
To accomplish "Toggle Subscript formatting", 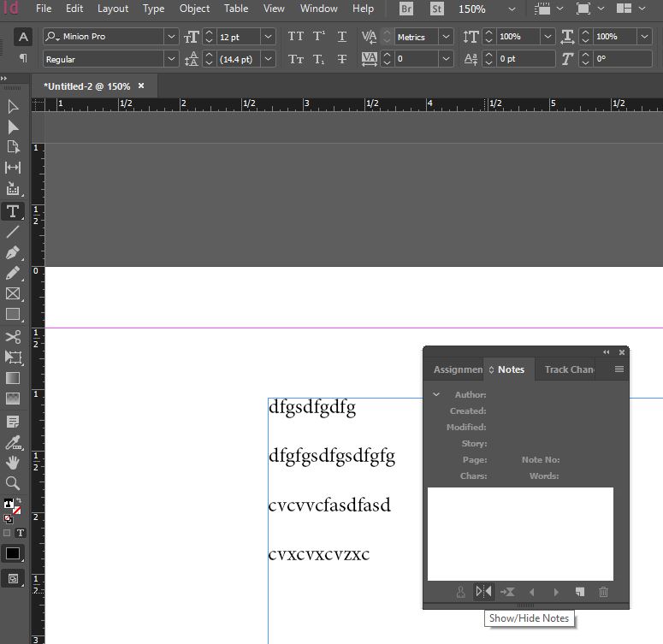I will (319, 59).
